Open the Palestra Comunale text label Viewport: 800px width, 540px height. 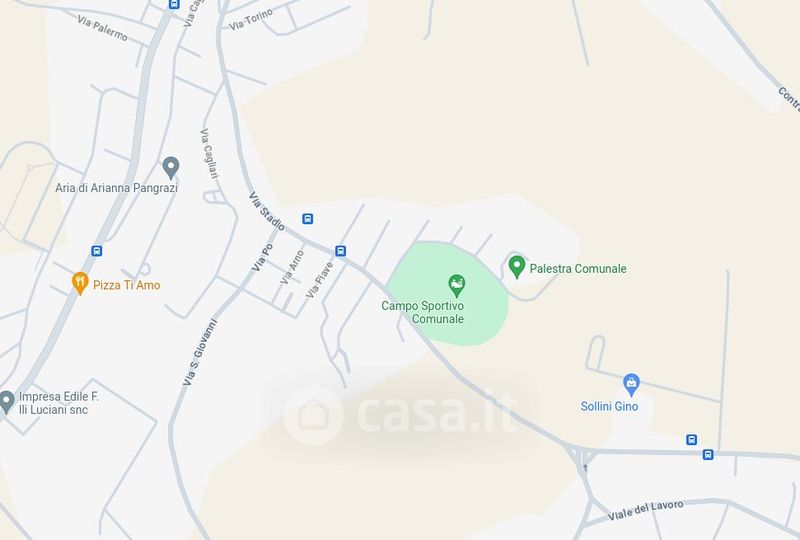578,268
